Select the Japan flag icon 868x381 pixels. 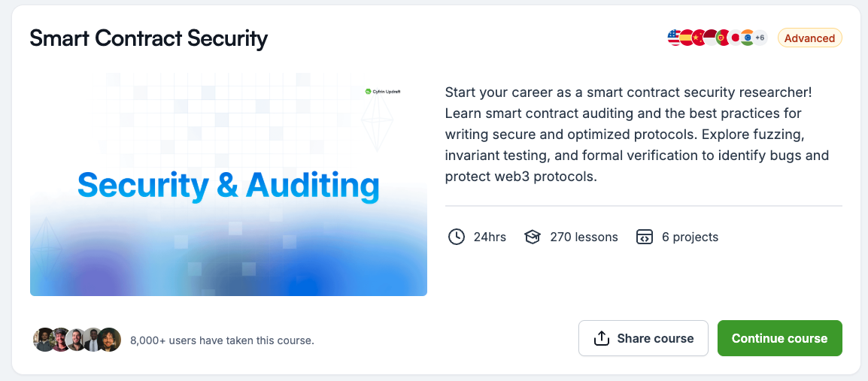coord(735,38)
